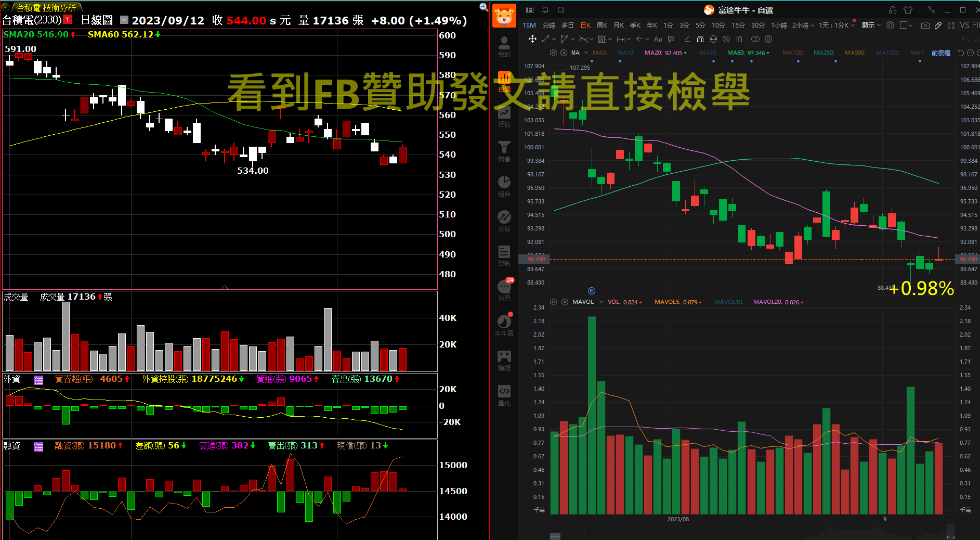Select the text annotation Aa tool
The height and width of the screenshot is (540, 980).
point(658,39)
